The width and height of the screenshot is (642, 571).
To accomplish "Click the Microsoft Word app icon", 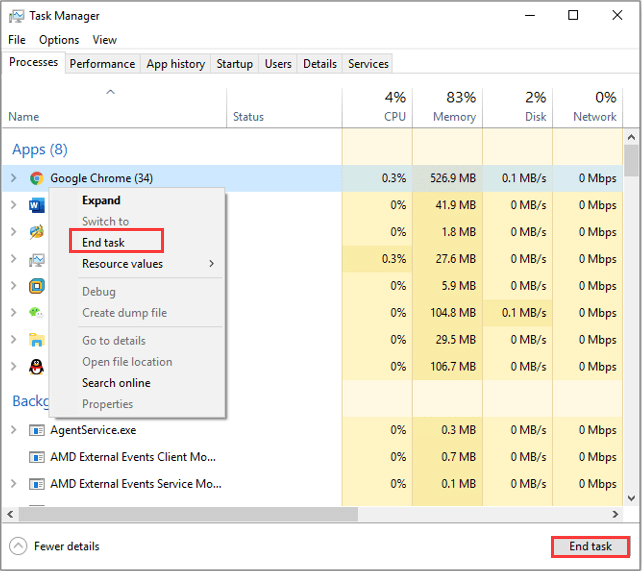I will [x=36, y=205].
